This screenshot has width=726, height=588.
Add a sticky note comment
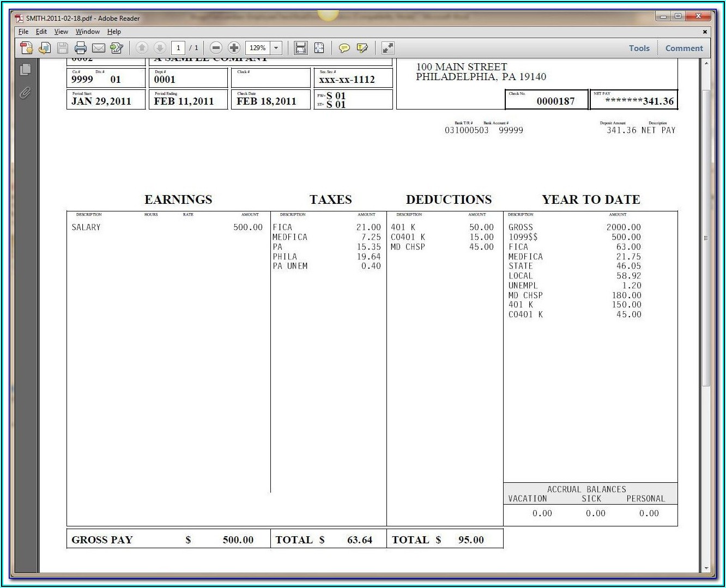tap(344, 48)
